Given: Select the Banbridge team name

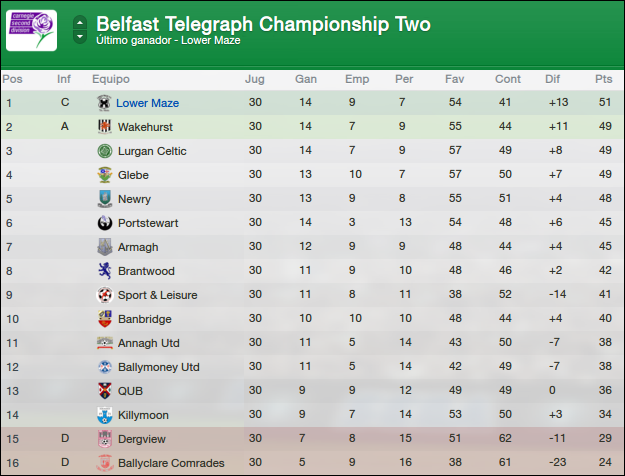Looking at the screenshot, I should (x=145, y=319).
